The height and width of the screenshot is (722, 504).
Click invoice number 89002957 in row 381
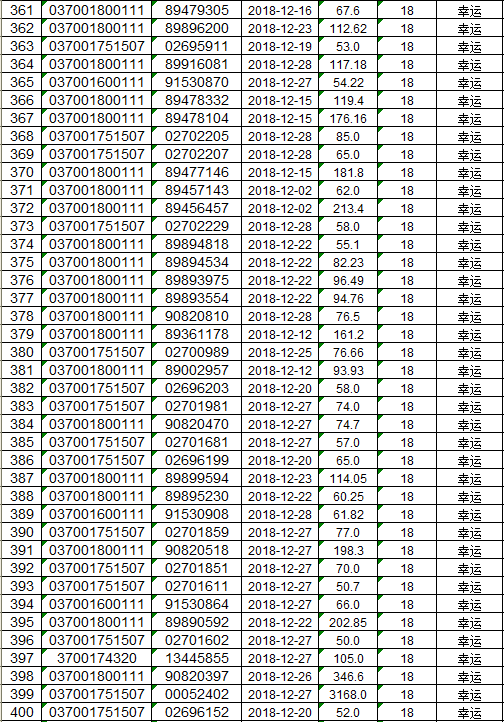pos(197,370)
